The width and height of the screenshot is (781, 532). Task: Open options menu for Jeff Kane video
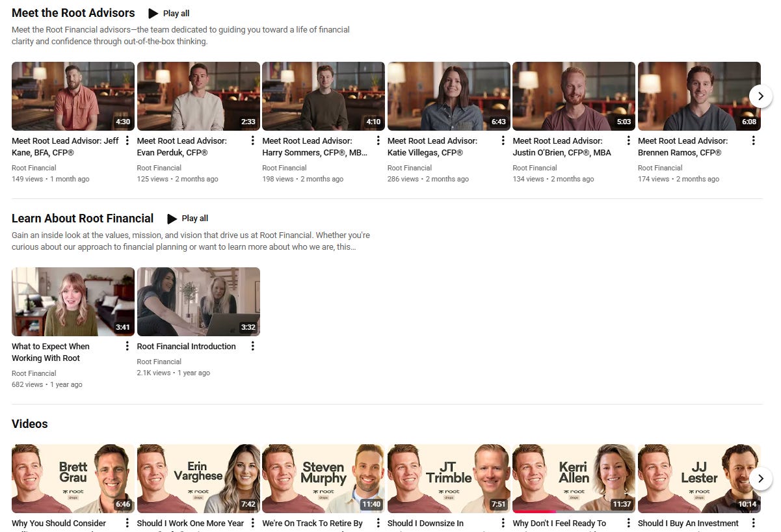click(x=127, y=140)
